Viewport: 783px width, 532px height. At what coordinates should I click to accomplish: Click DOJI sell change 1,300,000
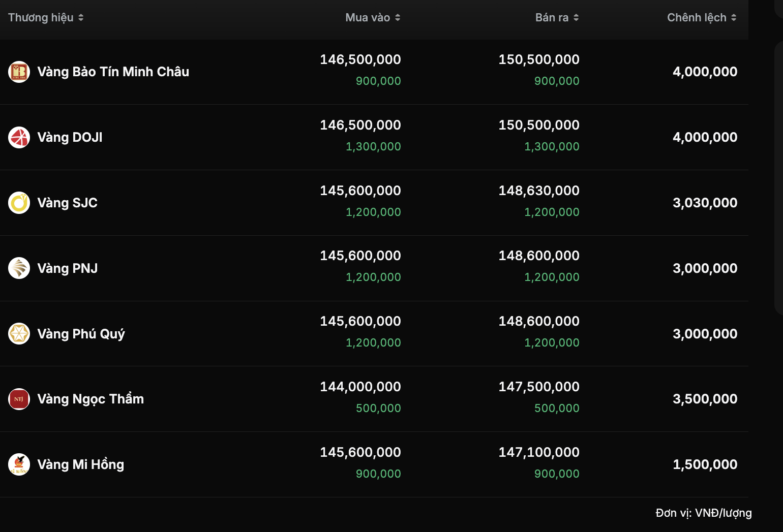pos(552,146)
